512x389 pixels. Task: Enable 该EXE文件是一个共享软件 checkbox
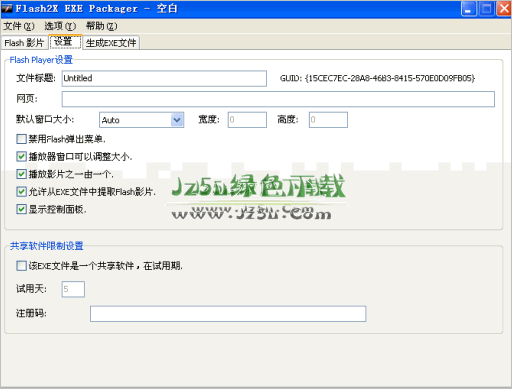(21, 266)
